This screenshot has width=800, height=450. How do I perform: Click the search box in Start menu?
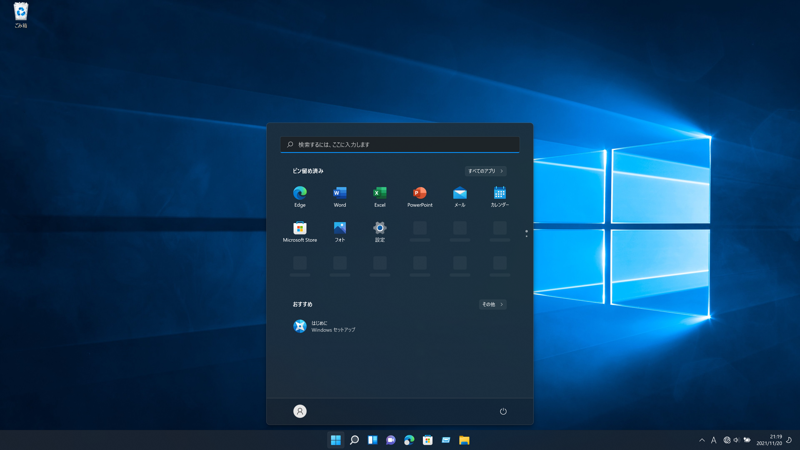(x=400, y=145)
